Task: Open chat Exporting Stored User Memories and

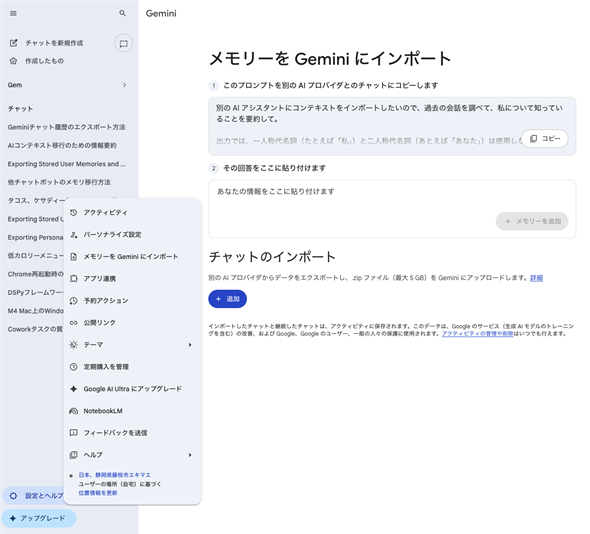Action: pyautogui.click(x=67, y=164)
